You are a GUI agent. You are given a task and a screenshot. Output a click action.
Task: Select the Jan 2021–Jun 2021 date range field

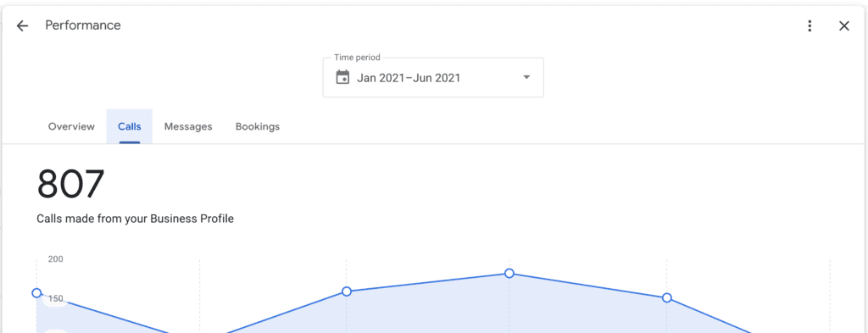click(x=433, y=77)
